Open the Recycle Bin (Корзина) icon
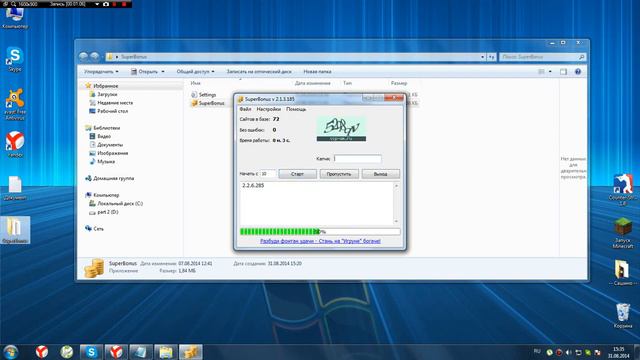Viewport: 640px width, 360px height. point(623,315)
